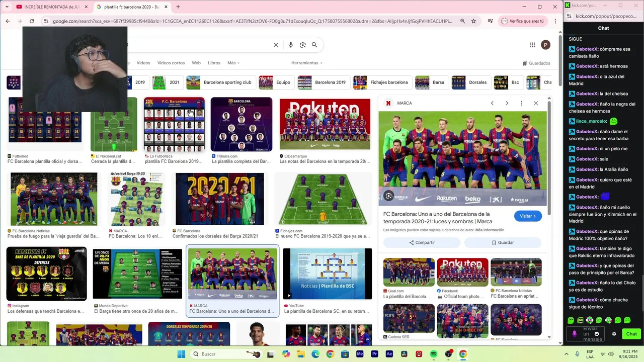The width and height of the screenshot is (644, 362).
Task: Open a new browser tab
Action: coord(178,7)
